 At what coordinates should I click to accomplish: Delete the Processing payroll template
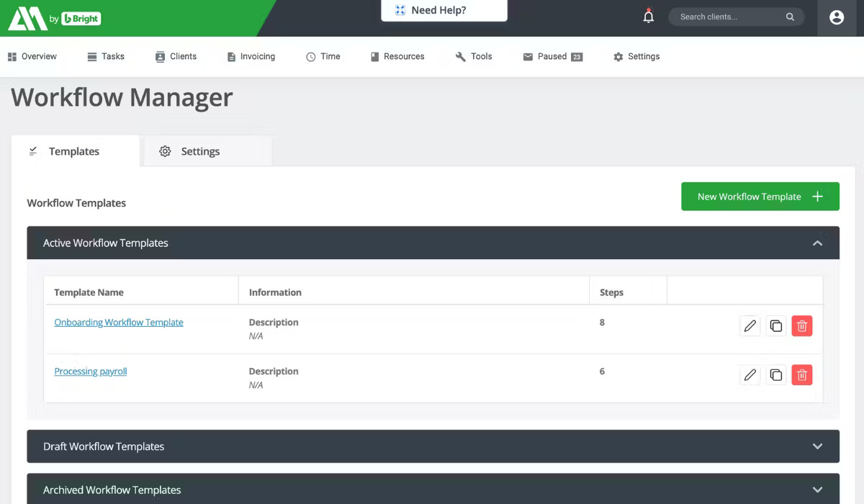tap(801, 374)
